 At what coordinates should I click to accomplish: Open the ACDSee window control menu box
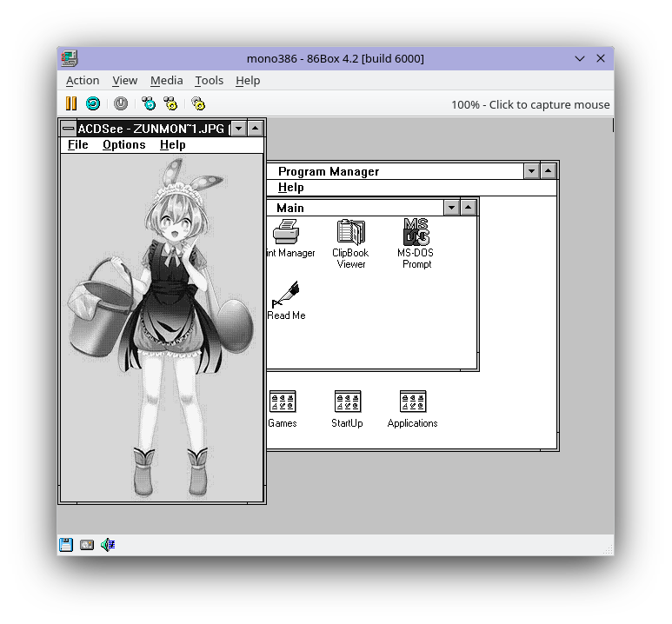pos(69,128)
